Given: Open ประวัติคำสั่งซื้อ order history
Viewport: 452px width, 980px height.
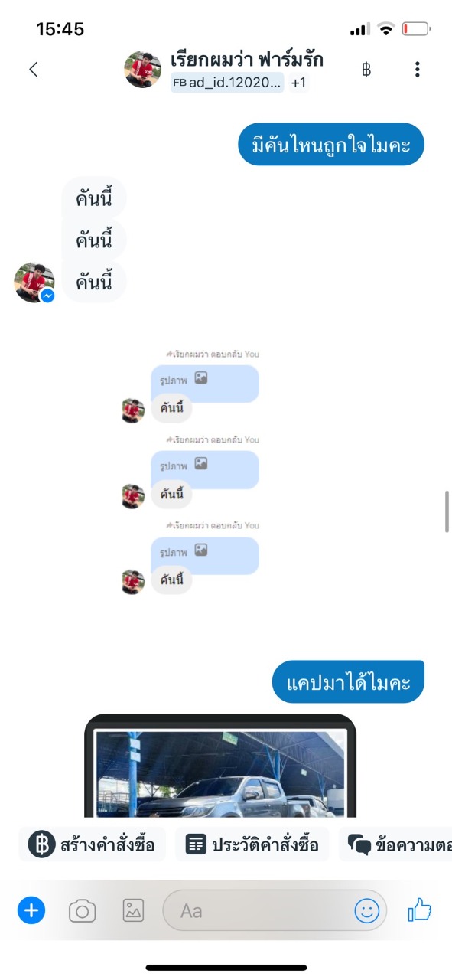Looking at the screenshot, I should click(x=252, y=844).
